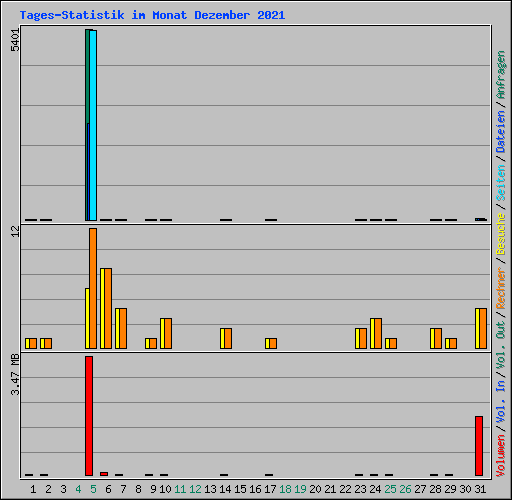Click the 'Volumen' legend label
This screenshot has width=512, height=500.
501,455
